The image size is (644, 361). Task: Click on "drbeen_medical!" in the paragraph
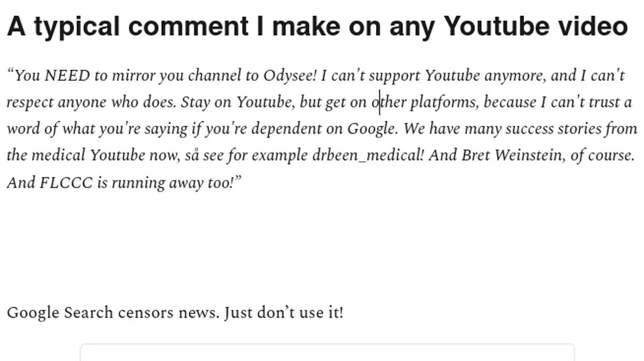pyautogui.click(x=368, y=155)
